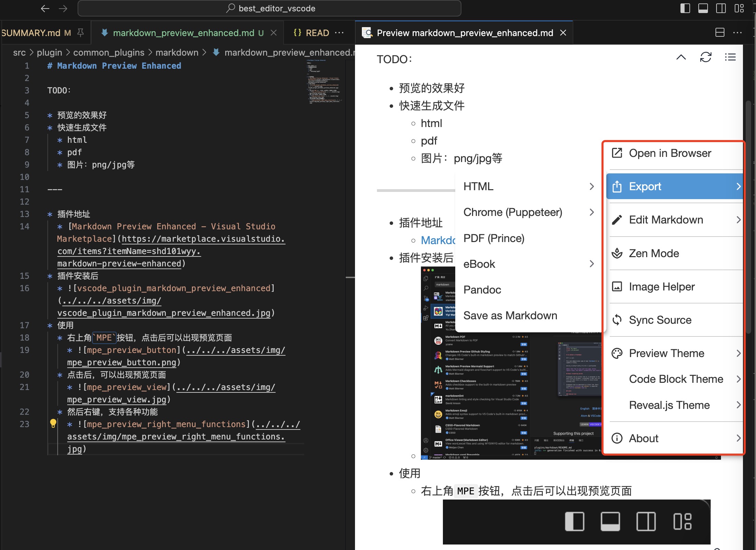Go back with the left arrow

45,8
